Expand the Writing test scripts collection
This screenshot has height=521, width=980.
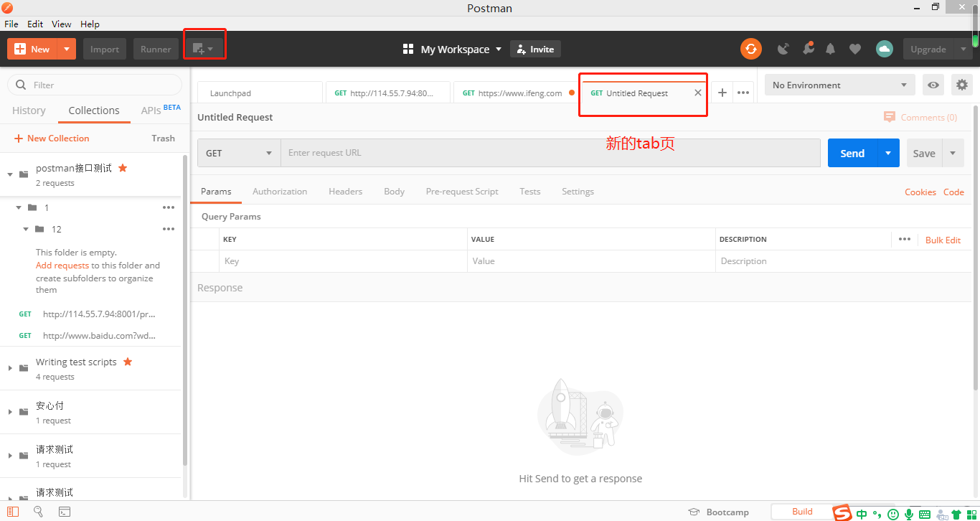10,368
